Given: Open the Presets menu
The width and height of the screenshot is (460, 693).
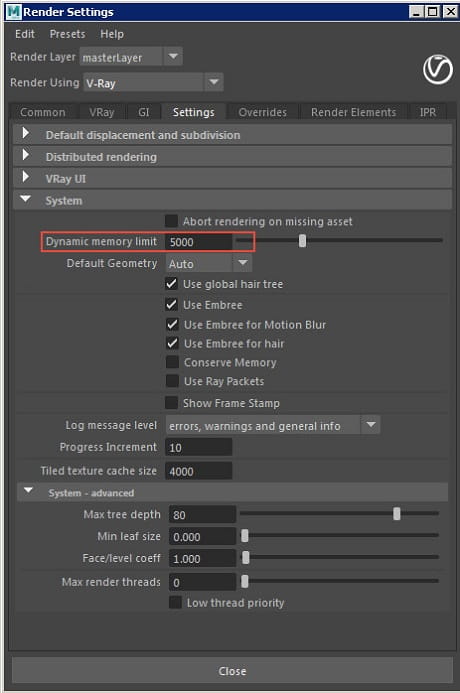Looking at the screenshot, I should point(68,34).
